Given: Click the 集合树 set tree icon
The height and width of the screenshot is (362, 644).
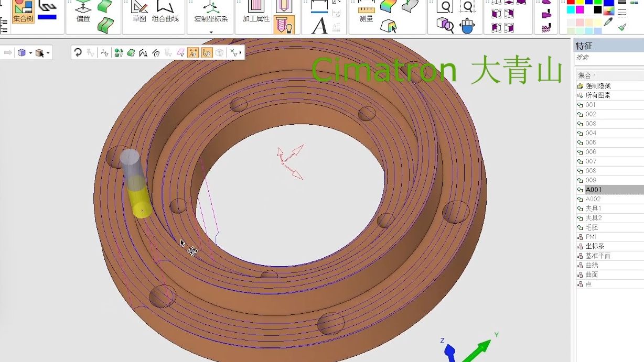Looking at the screenshot, I should pos(23,12).
